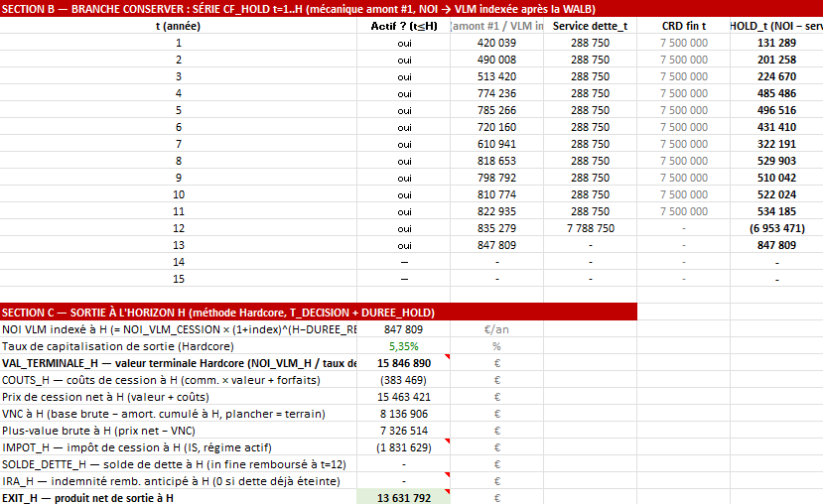Select CRD cell in year 1 row

tap(683, 43)
